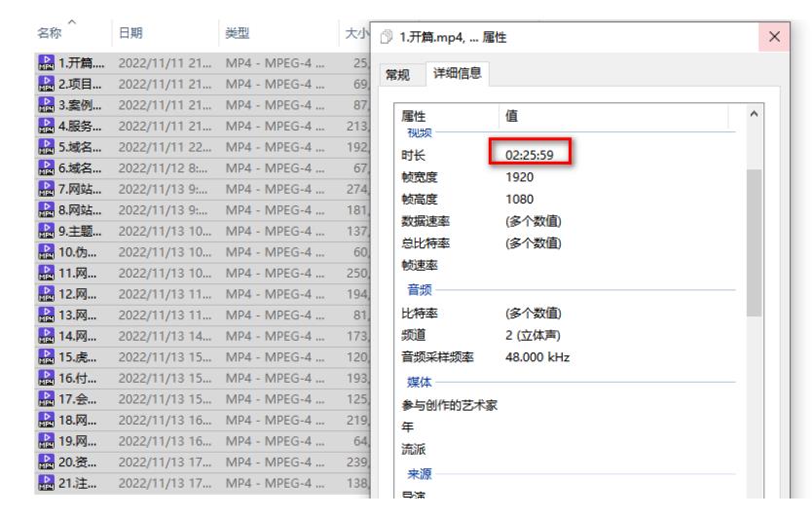Click the MP4 icon of 1.开篇 file
812x518 pixels.
click(44, 63)
